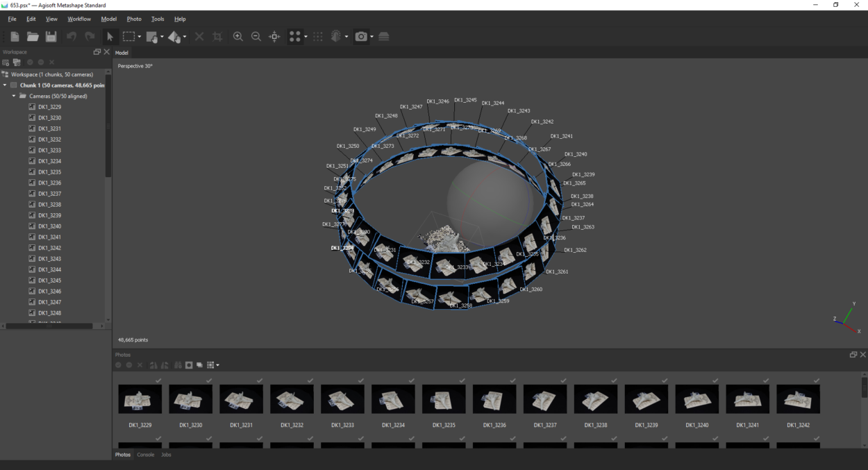
Task: Open the Workflow menu
Action: point(78,19)
